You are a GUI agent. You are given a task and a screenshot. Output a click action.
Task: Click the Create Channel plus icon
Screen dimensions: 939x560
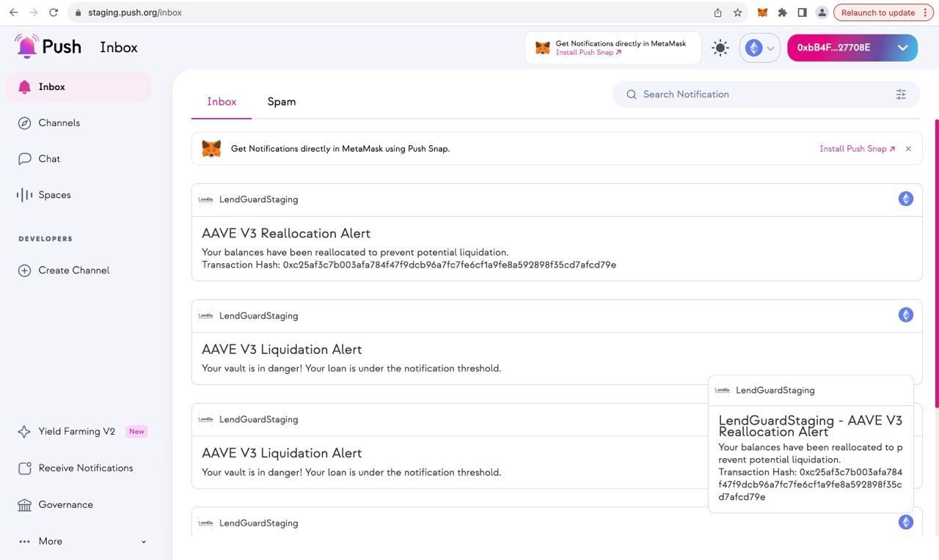25,270
